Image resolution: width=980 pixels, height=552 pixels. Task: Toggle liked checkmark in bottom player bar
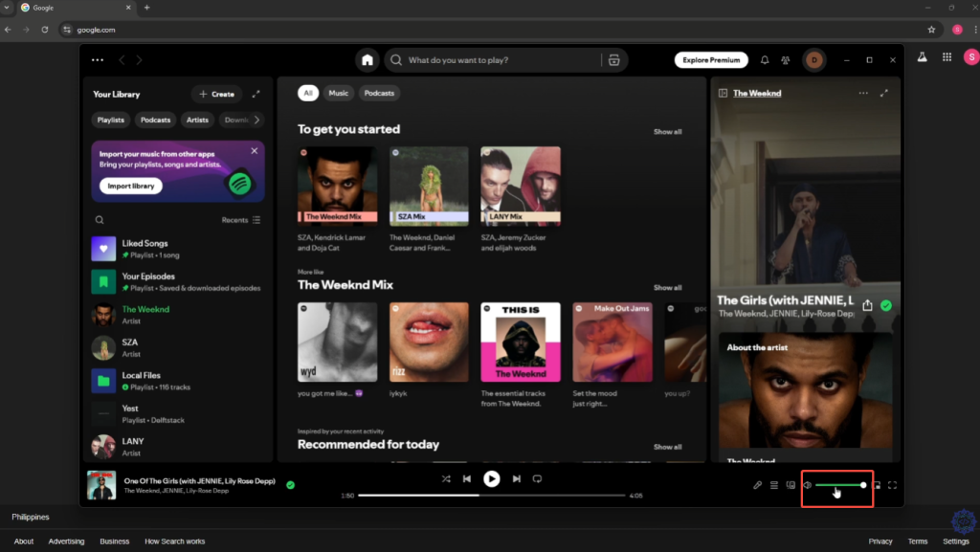pos(291,485)
